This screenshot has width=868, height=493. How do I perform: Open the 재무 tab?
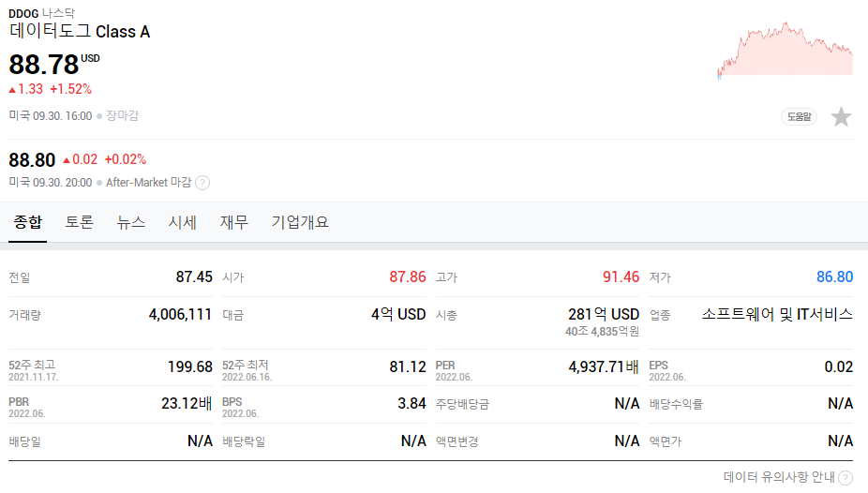[234, 222]
